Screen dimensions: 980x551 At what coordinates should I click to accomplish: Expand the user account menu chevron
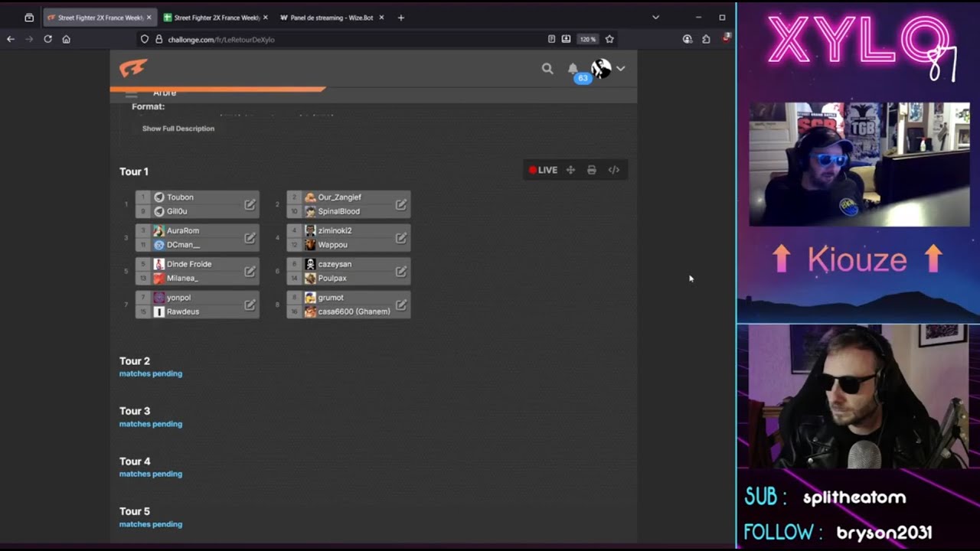point(620,69)
